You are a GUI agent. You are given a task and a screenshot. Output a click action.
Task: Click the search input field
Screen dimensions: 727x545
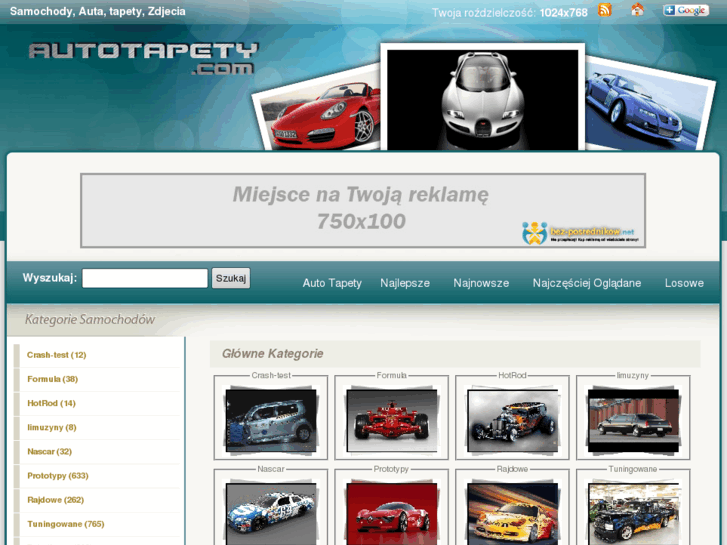[x=145, y=278]
